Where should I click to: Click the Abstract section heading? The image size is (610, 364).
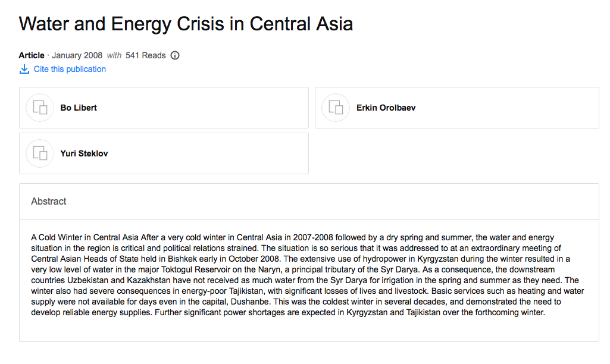point(49,202)
